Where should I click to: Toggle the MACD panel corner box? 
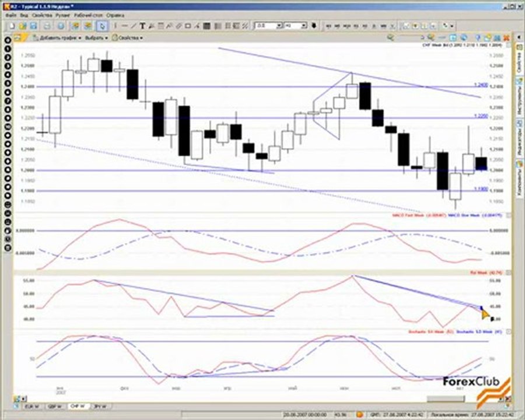(509, 215)
